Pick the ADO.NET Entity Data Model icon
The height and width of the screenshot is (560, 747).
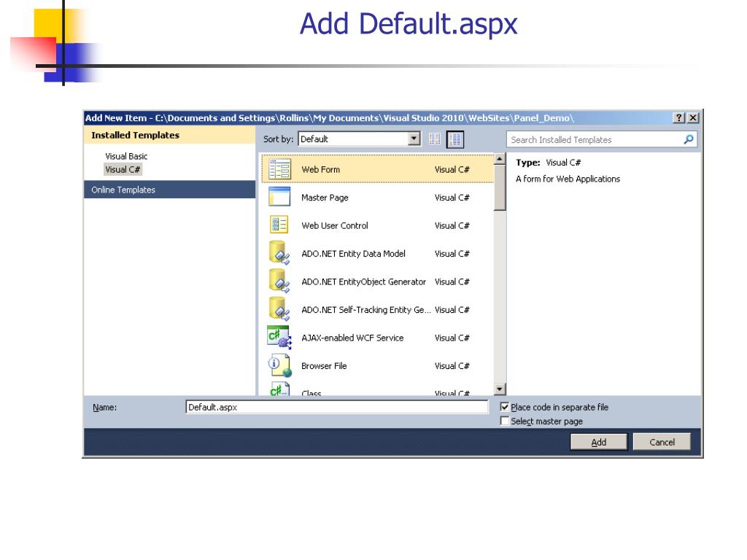click(279, 254)
